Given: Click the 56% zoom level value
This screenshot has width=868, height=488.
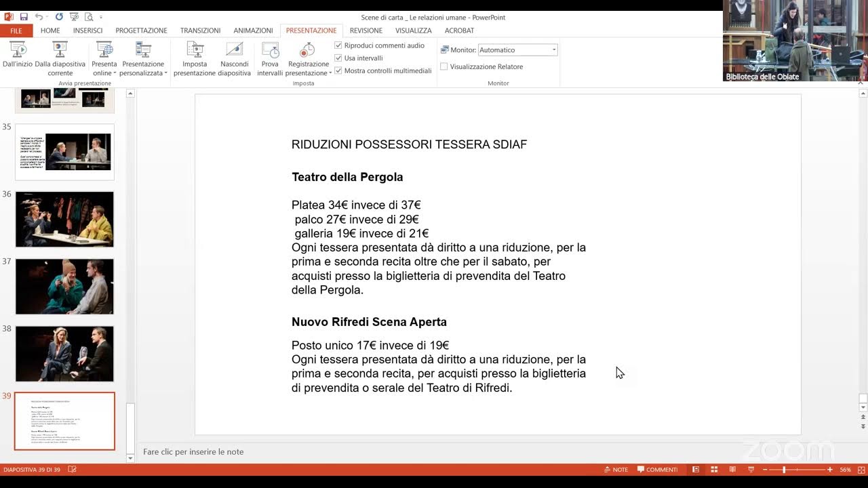Looking at the screenshot, I should [x=846, y=470].
